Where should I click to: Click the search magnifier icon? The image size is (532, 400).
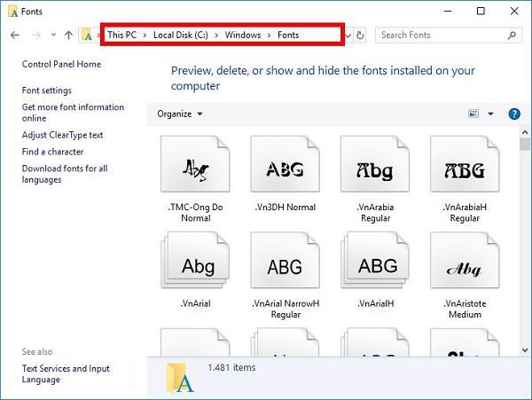512,35
